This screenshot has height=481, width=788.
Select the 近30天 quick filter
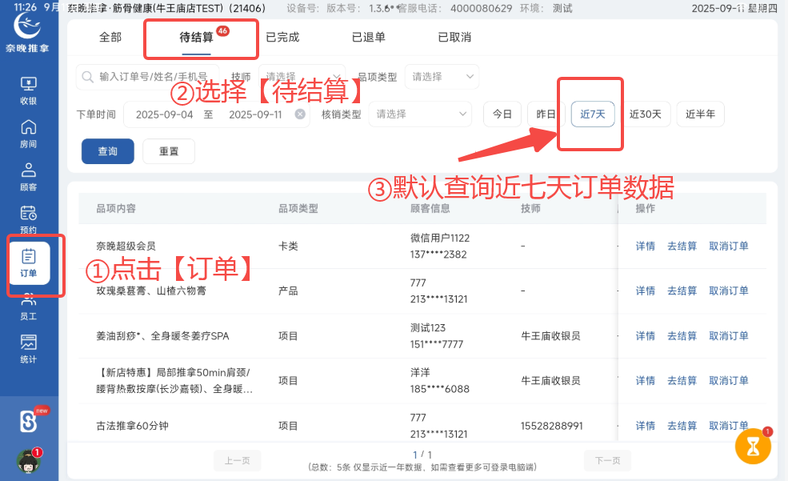coord(645,114)
